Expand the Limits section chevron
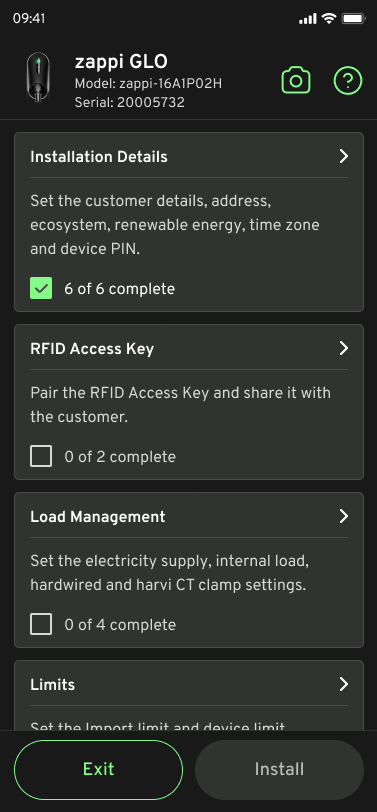The width and height of the screenshot is (377, 812). [x=343, y=685]
